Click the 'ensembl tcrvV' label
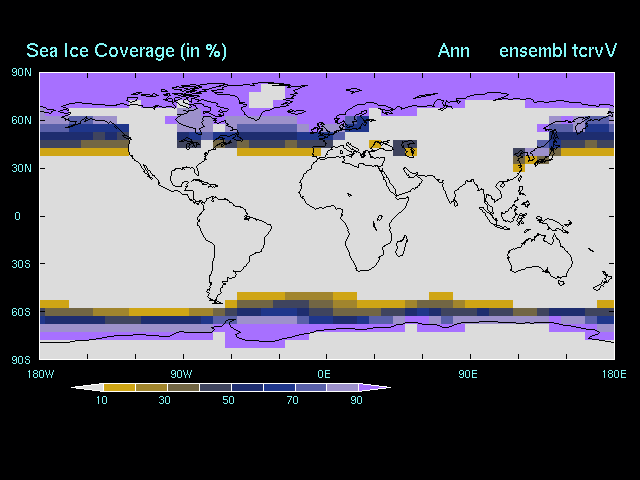 (x=558, y=51)
